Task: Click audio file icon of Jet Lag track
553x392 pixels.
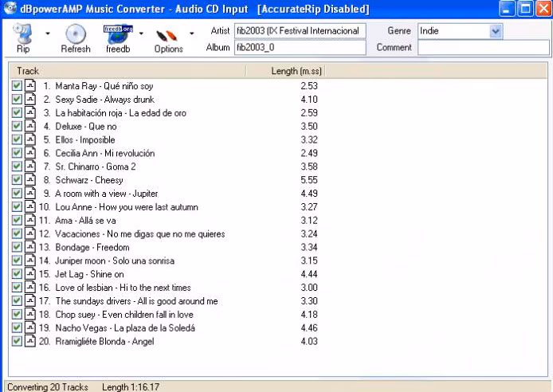Action: tap(30, 273)
